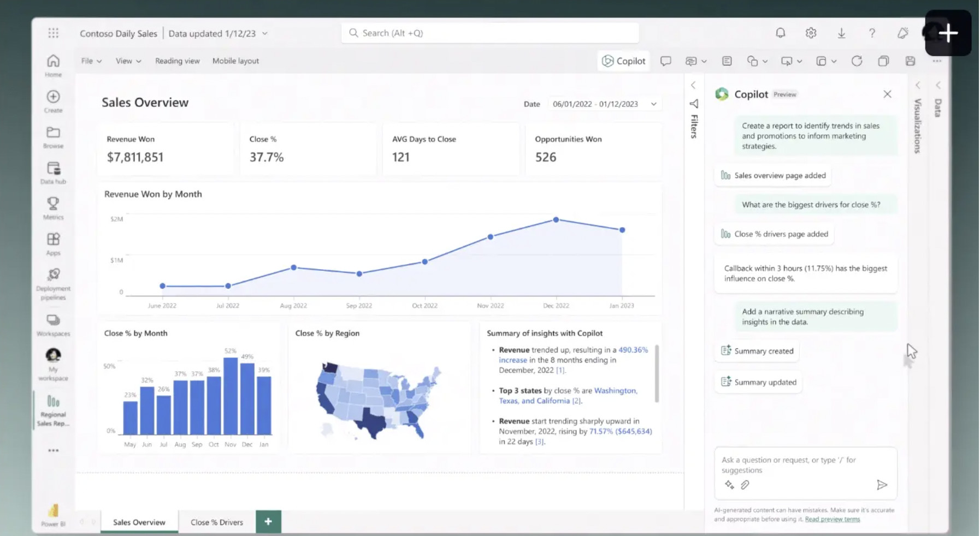This screenshot has width=980, height=536.
Task: Click Reading view button
Action: (177, 61)
